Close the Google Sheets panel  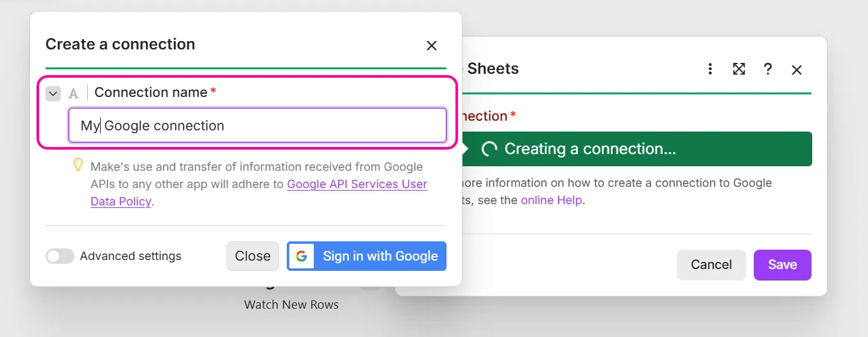tap(797, 69)
